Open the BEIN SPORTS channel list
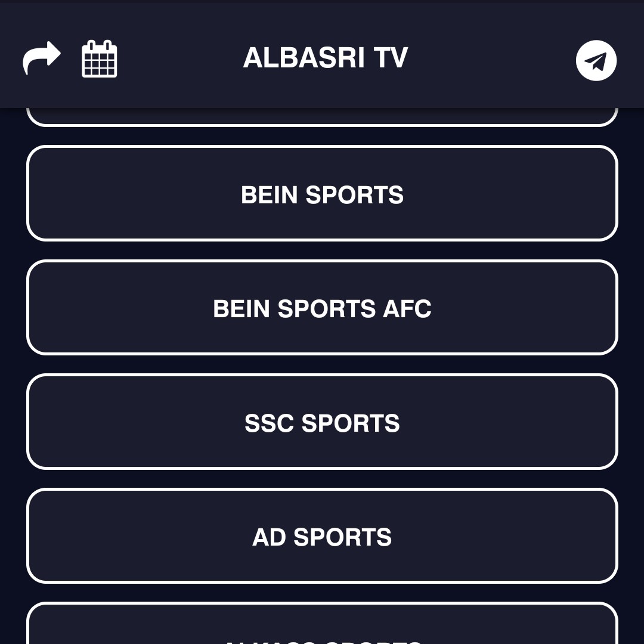 (x=322, y=193)
